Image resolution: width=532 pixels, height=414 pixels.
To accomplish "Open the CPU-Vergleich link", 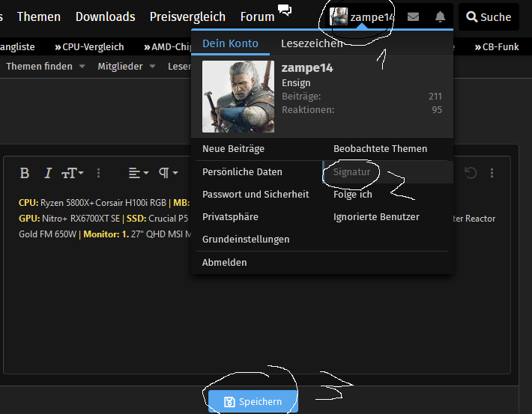I will (89, 47).
